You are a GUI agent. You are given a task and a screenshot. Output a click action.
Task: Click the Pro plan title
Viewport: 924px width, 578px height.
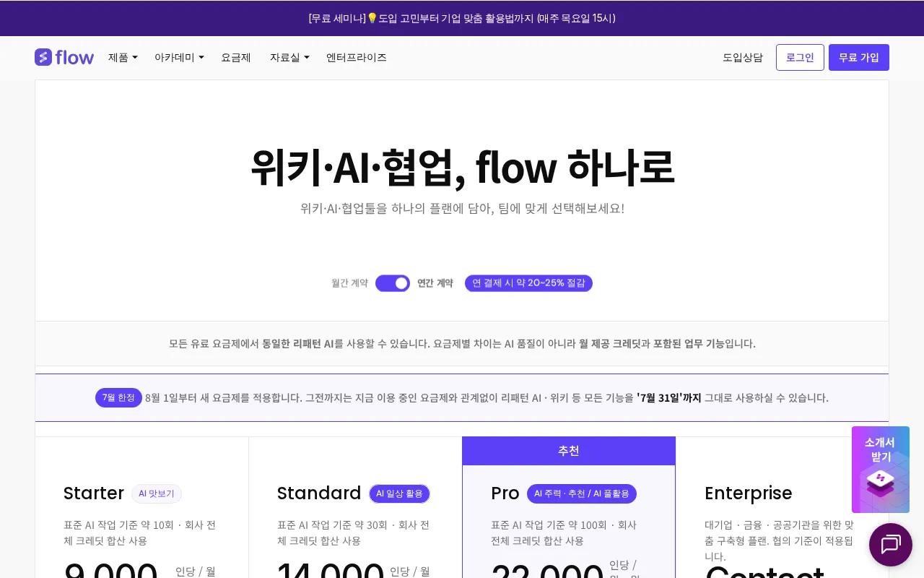point(505,493)
